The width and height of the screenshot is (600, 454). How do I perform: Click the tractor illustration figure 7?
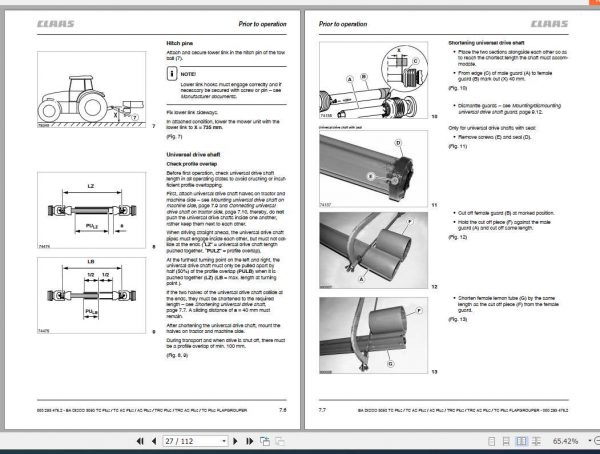pyautogui.click(x=91, y=89)
